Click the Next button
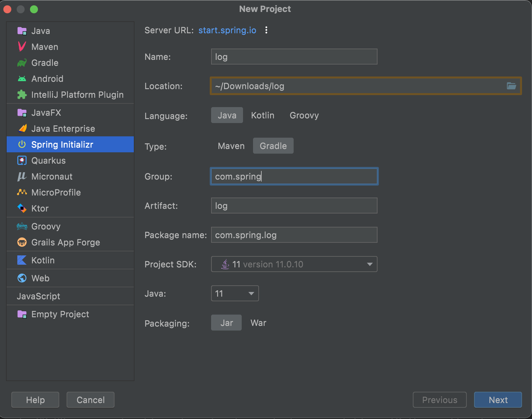 (498, 400)
